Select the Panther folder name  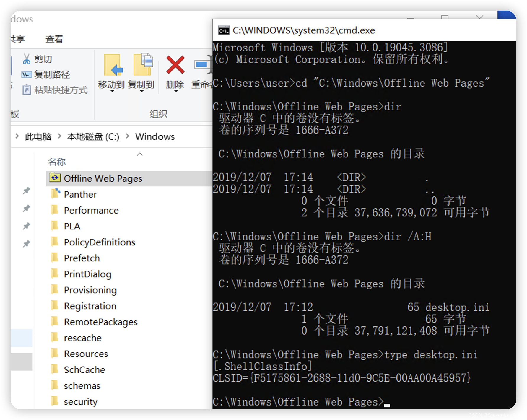click(80, 194)
